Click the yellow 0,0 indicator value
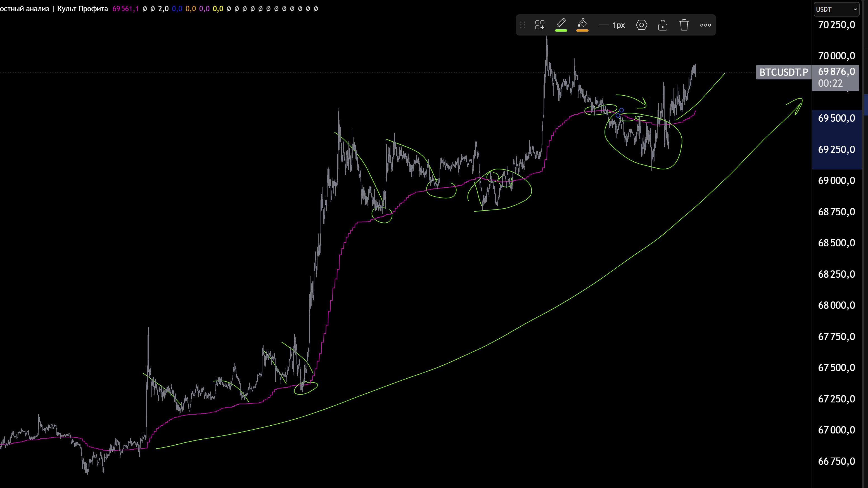The height and width of the screenshot is (488, 868). coord(218,9)
